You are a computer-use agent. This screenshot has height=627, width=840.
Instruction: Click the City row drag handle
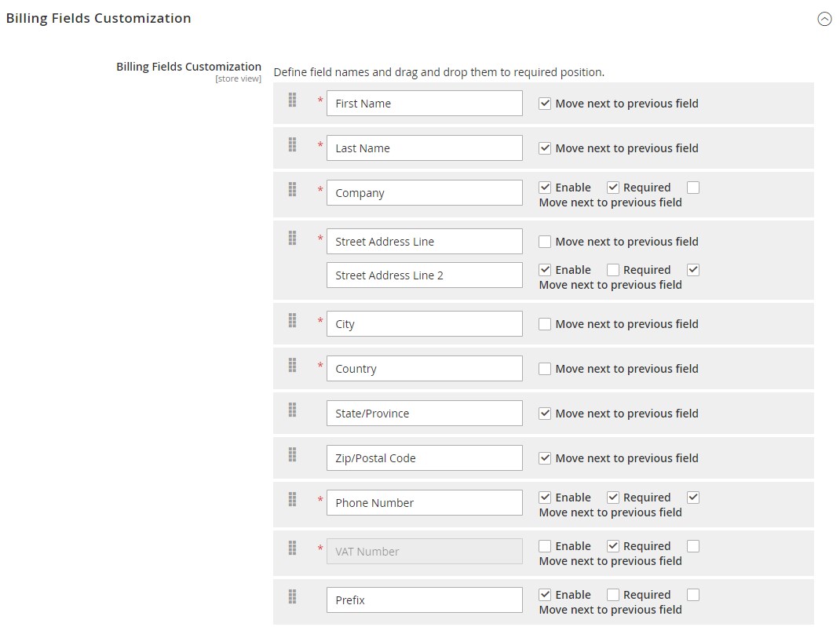(292, 320)
